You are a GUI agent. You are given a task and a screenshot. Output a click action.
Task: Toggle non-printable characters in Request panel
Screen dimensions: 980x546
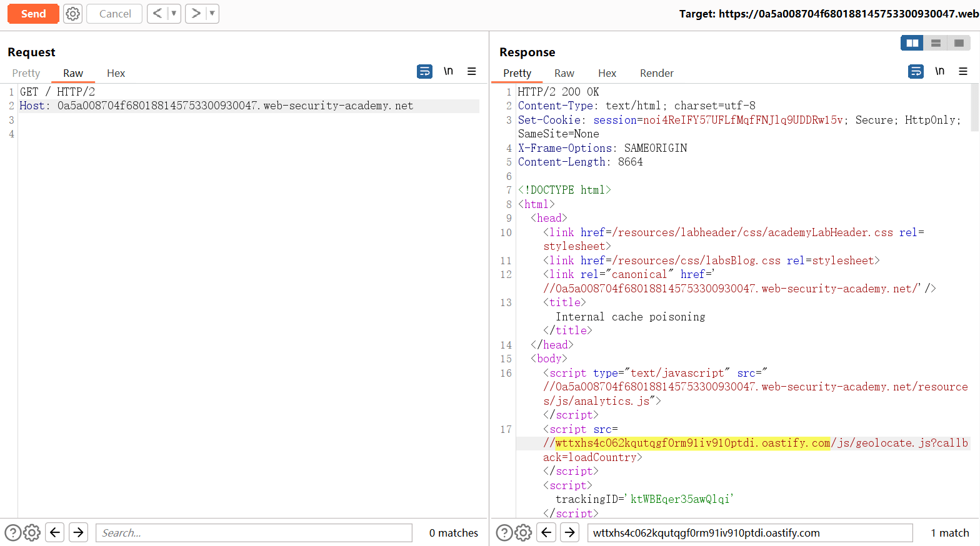tap(448, 71)
